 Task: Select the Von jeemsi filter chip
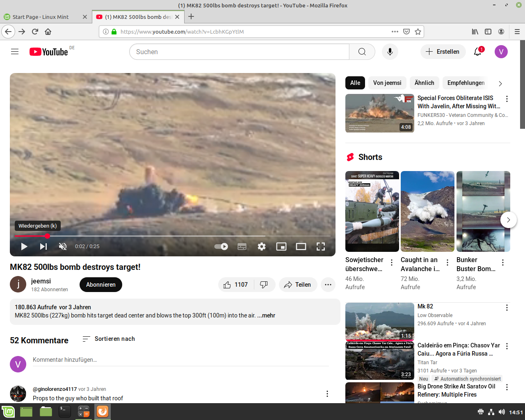[x=387, y=83]
